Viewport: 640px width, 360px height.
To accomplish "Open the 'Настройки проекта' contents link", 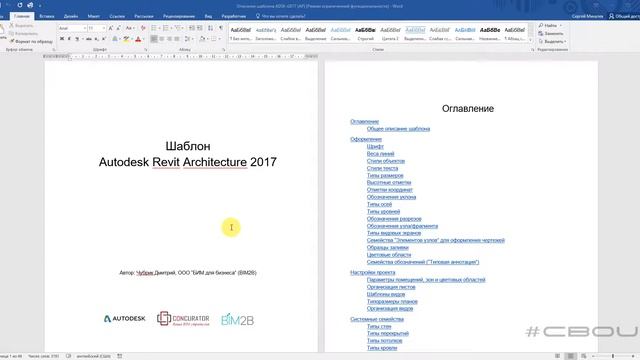I will (372, 272).
